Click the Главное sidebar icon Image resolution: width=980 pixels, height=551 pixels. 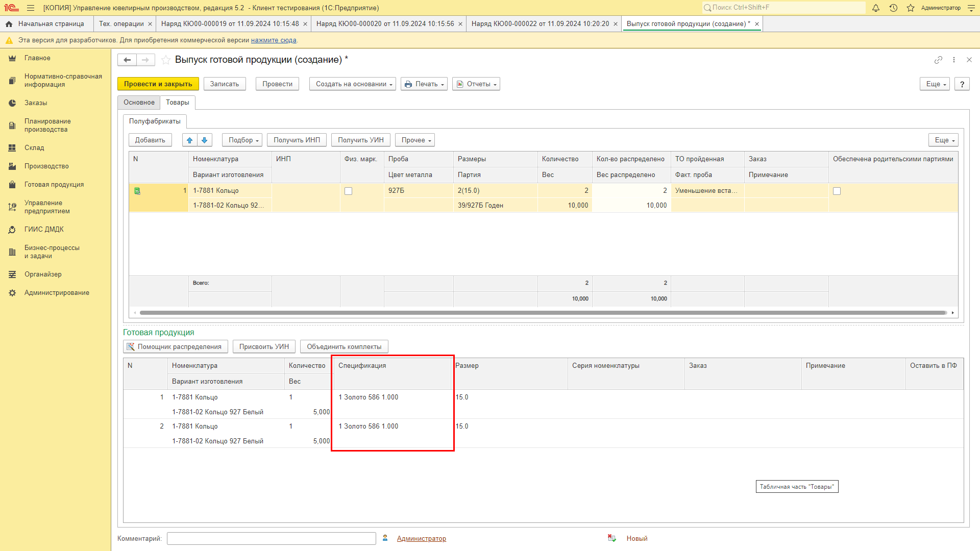coord(12,58)
